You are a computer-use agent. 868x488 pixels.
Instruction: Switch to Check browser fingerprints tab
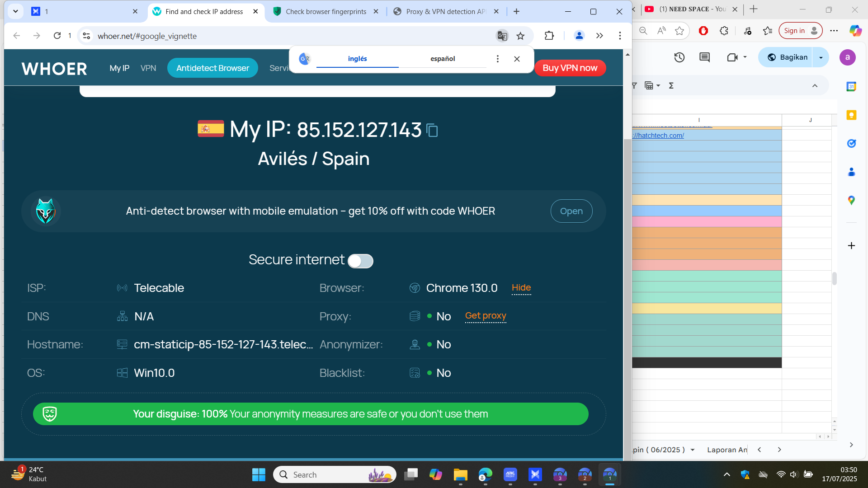pyautogui.click(x=326, y=12)
